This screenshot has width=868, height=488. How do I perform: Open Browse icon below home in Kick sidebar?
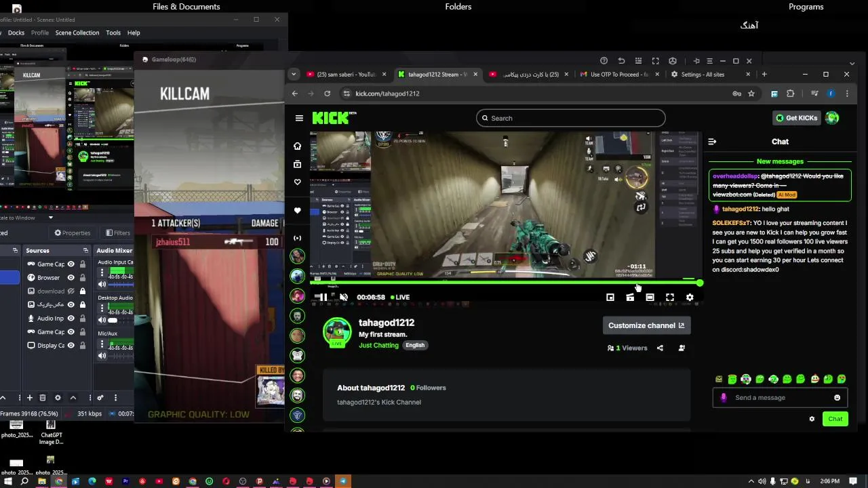pyautogui.click(x=297, y=164)
